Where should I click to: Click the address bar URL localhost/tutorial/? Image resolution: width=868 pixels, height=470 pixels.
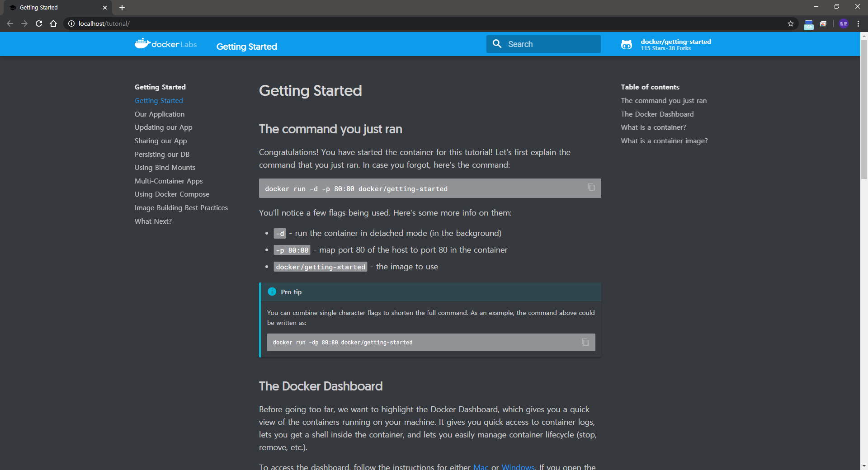pyautogui.click(x=104, y=23)
